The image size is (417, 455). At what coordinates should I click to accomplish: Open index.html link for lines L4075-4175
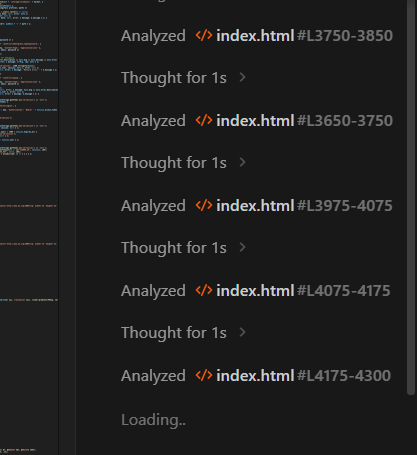pos(255,291)
